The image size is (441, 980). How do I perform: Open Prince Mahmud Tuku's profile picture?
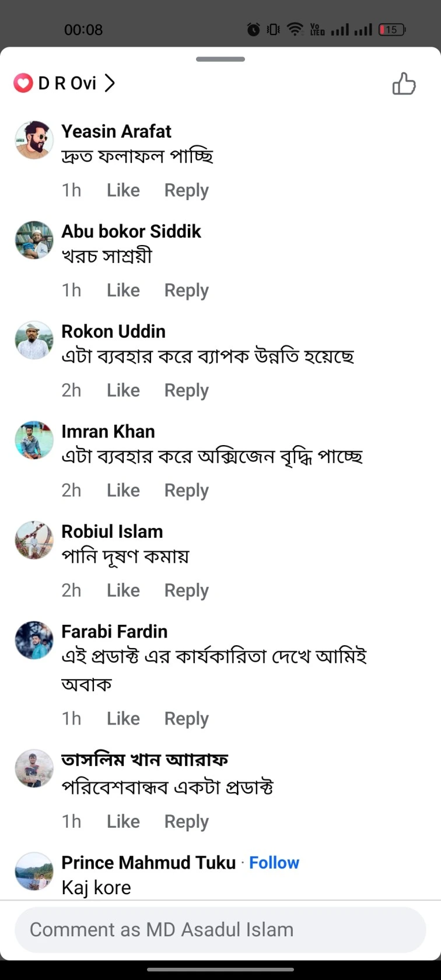point(34,871)
